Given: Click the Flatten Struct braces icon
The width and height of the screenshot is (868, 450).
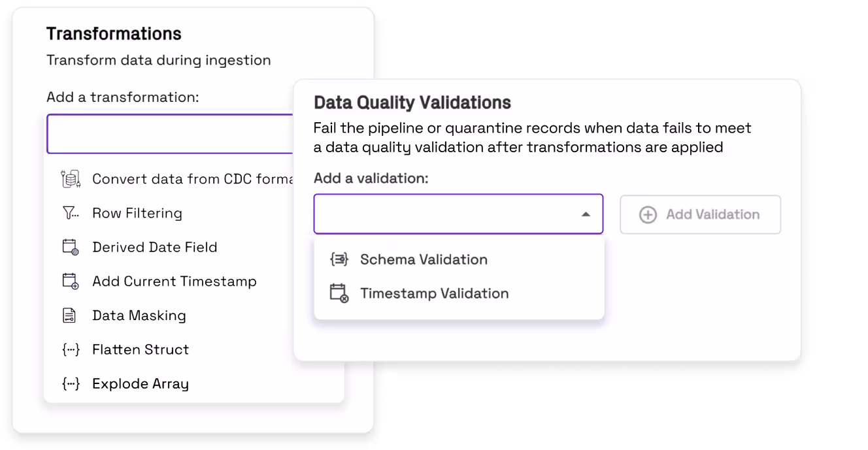Looking at the screenshot, I should tap(71, 349).
